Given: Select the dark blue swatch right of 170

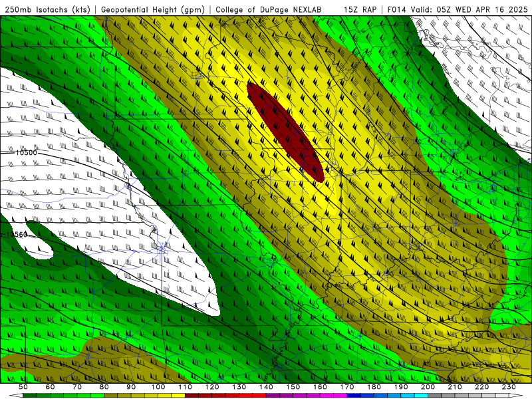Looking at the screenshot, I should click(x=354, y=396).
